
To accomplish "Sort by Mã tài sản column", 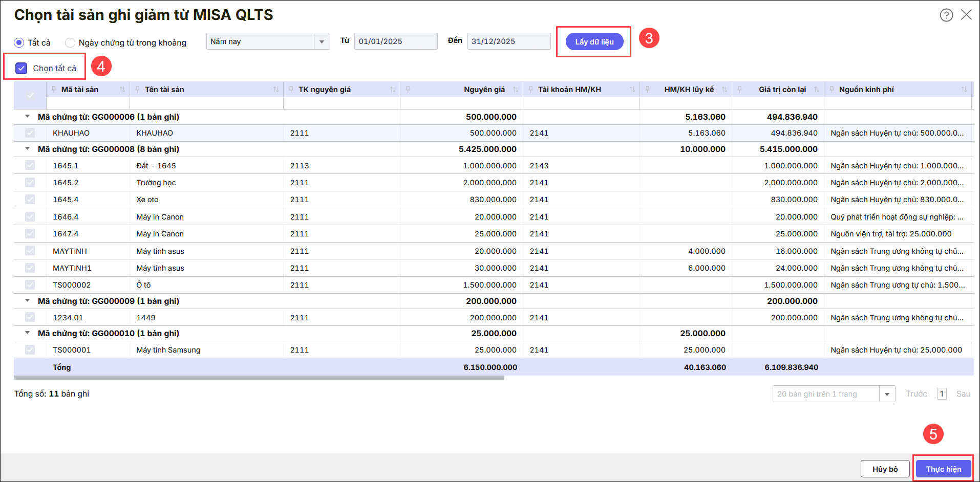I will pos(122,90).
